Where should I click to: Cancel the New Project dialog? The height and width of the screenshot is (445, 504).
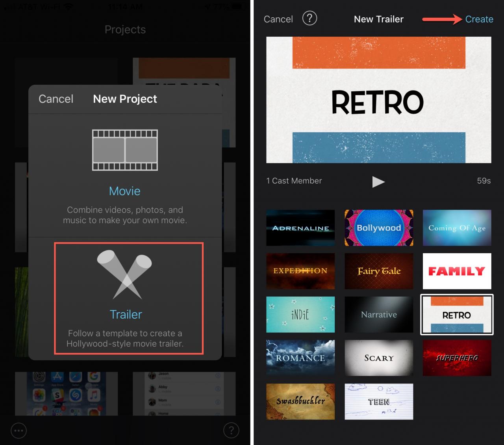(x=56, y=99)
